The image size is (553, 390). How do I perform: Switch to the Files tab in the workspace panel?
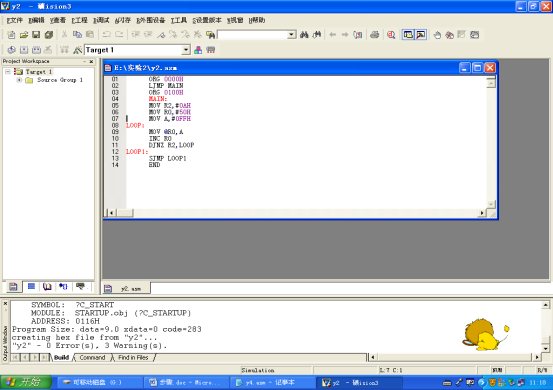13,287
